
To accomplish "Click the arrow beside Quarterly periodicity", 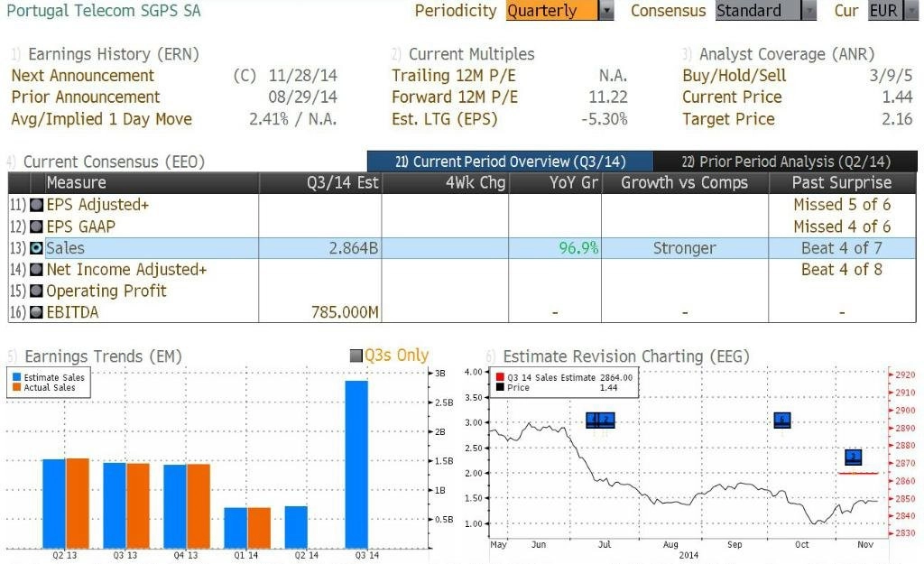I will 606,11.
